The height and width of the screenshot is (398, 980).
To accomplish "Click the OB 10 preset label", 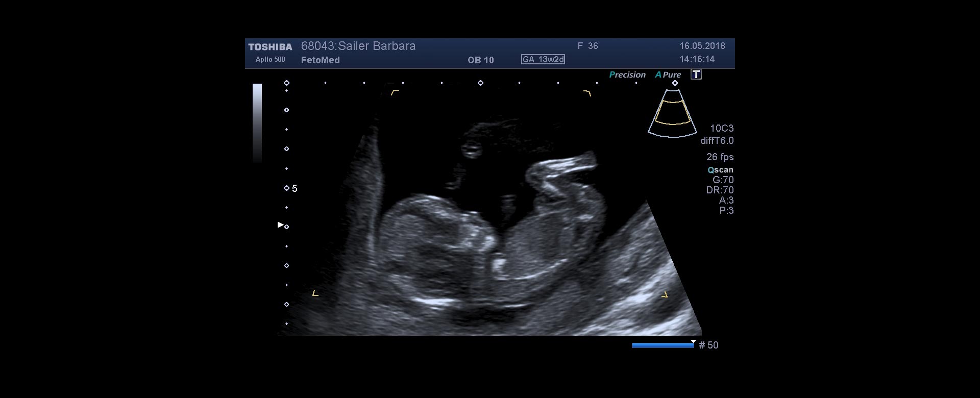I will coord(480,60).
